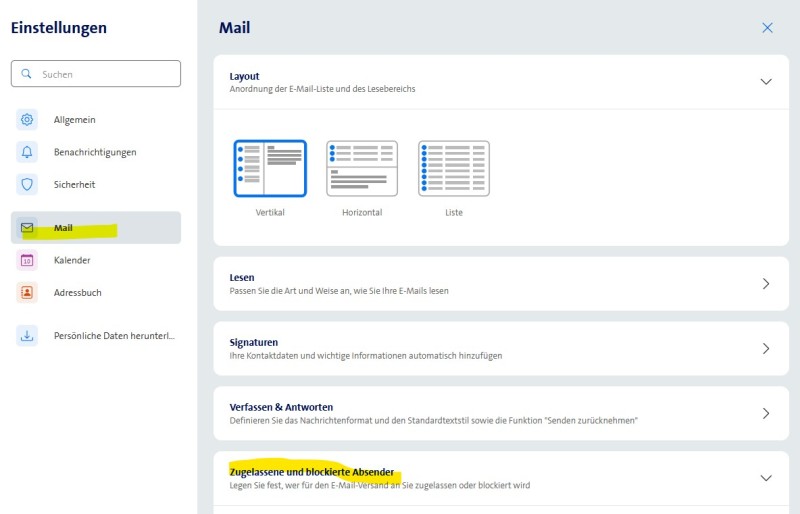Click the Kalender calendar icon
This screenshot has width=800, height=514.
[x=27, y=260]
